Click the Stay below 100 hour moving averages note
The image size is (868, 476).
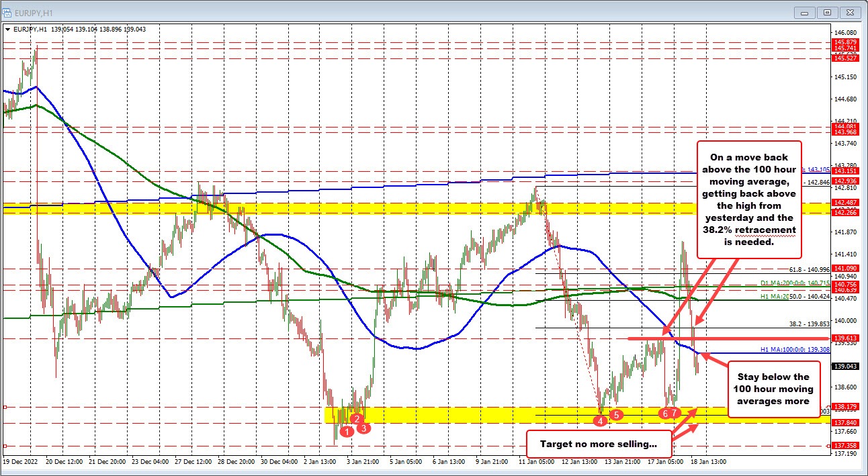tap(774, 389)
